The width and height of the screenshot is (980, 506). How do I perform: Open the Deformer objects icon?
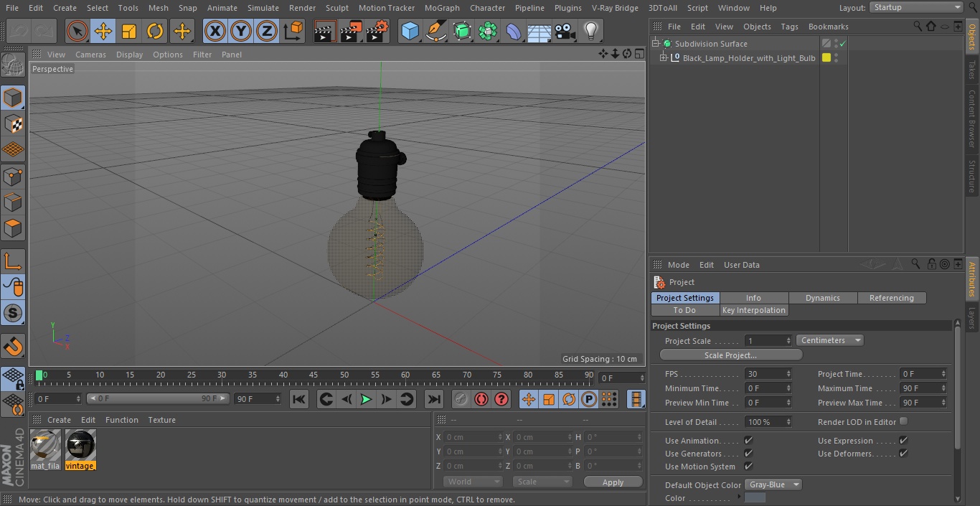click(x=514, y=31)
